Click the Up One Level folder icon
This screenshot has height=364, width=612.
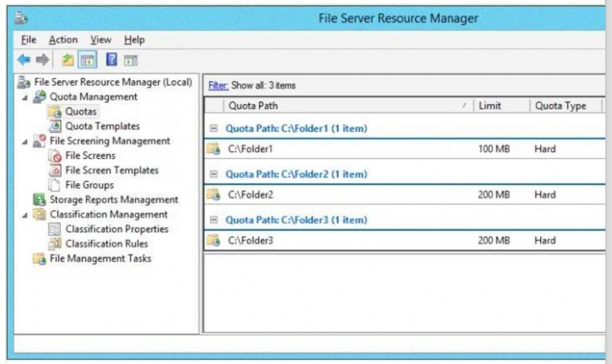click(x=67, y=60)
